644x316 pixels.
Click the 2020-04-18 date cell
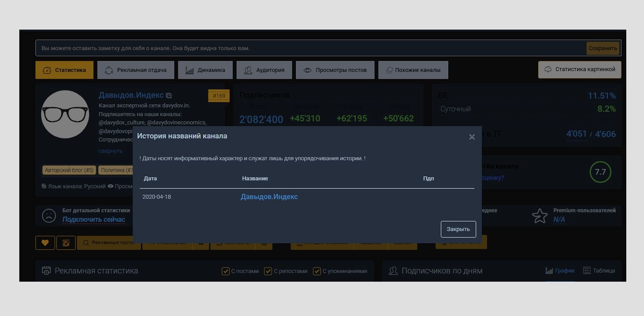pyautogui.click(x=157, y=197)
